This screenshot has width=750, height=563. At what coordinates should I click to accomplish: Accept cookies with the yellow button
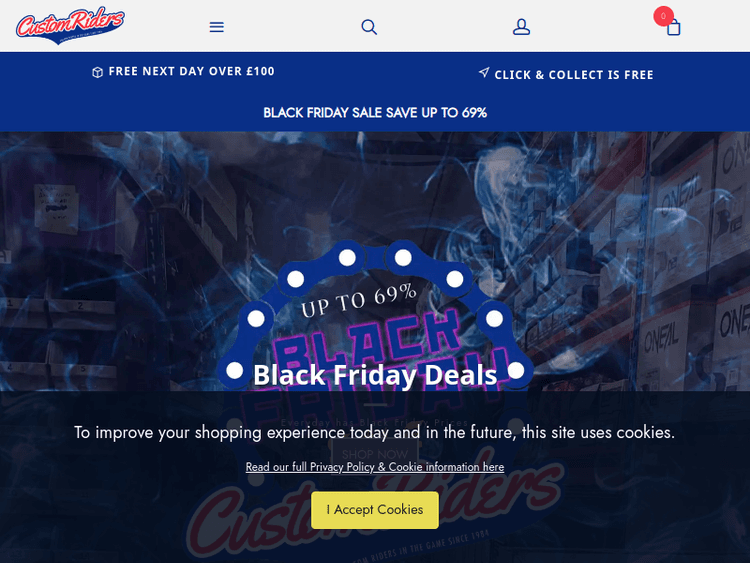(375, 510)
